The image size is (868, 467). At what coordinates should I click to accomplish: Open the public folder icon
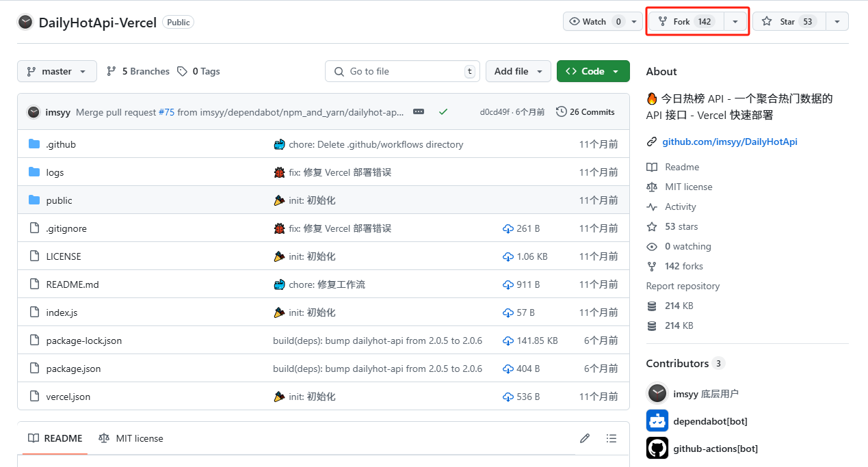pyautogui.click(x=34, y=200)
